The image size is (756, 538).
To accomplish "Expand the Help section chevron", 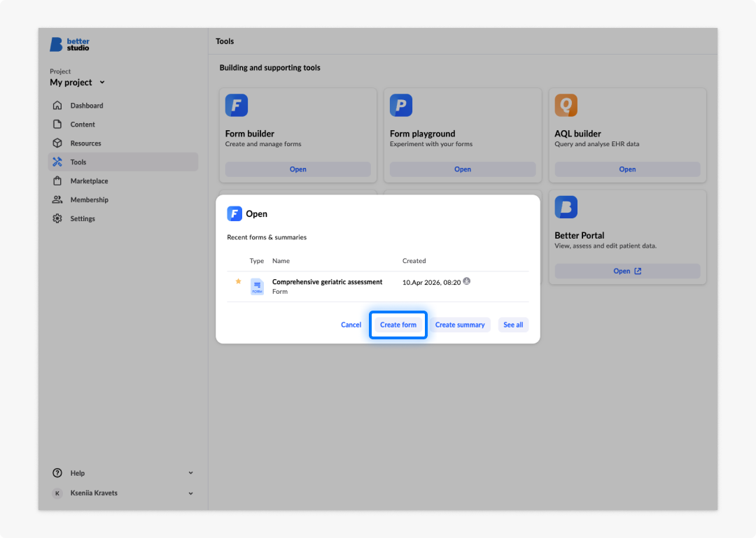I will click(191, 473).
